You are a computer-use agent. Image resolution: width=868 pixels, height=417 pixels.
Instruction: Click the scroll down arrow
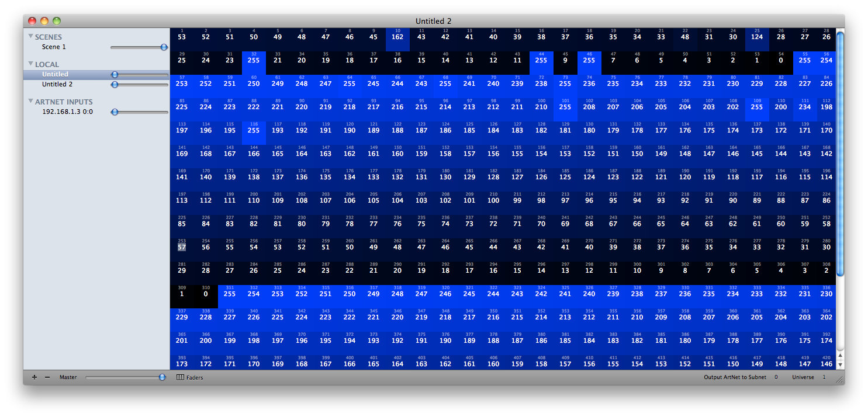[x=840, y=364]
